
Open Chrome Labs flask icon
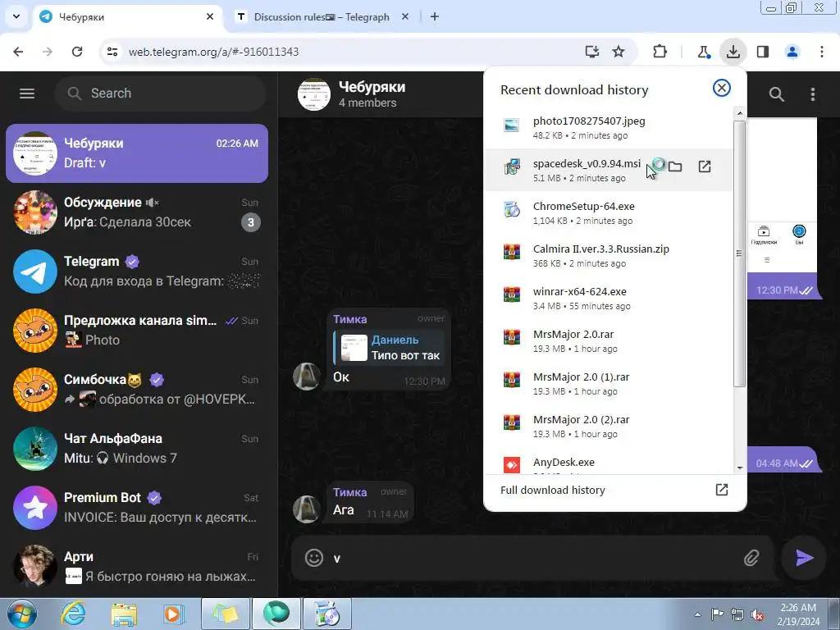(x=703, y=52)
